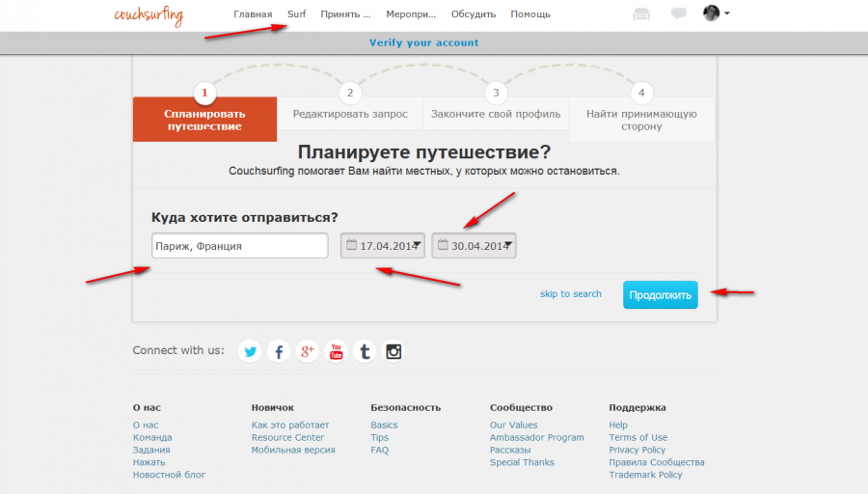Select the Surf menu item

click(297, 14)
